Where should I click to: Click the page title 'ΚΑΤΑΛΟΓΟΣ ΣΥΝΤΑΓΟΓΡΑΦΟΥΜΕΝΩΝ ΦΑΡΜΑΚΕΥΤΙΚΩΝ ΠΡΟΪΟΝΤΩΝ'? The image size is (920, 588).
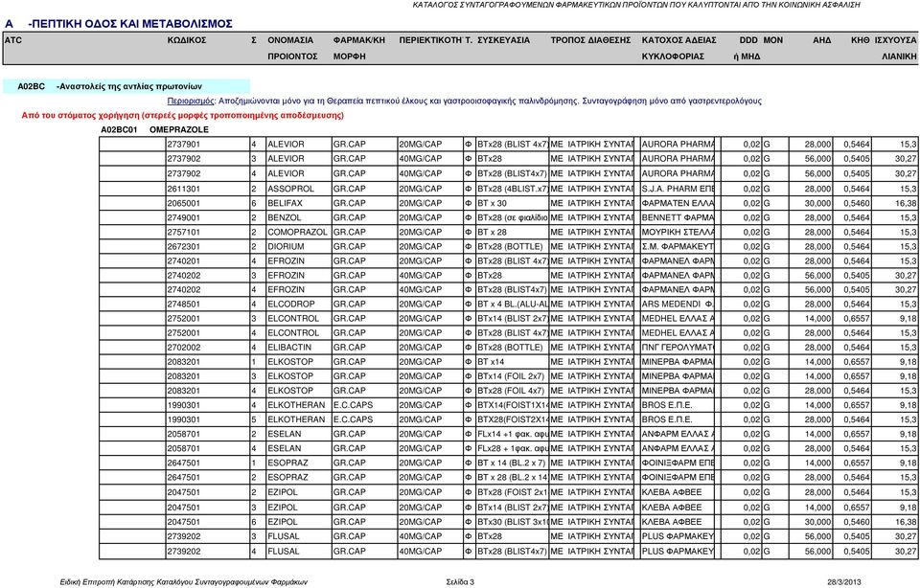[x=540, y=5]
